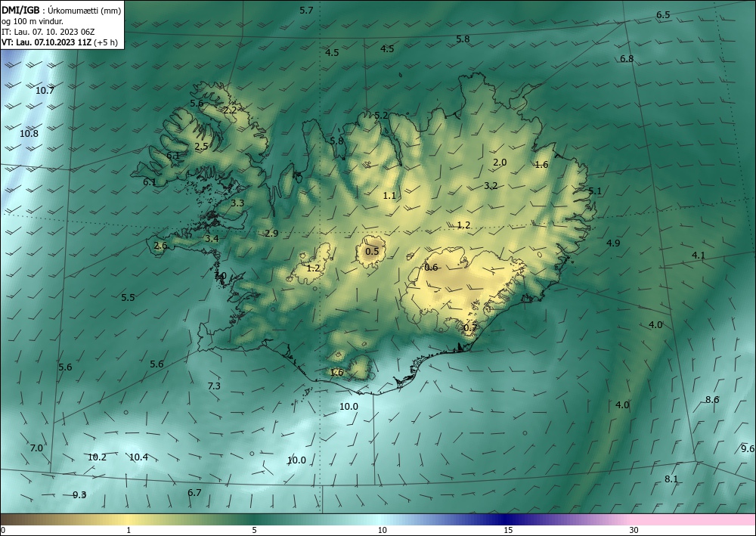This screenshot has height=536, width=756.
Task: Click the "og 100 m vindur." subtitle line
Action: click(x=33, y=21)
